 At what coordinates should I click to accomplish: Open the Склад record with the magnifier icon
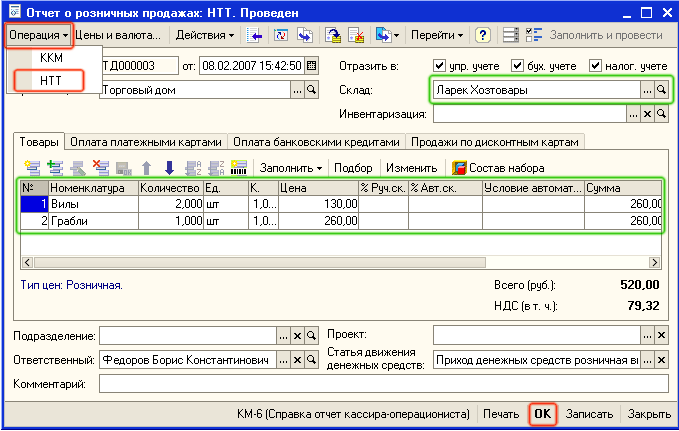(661, 90)
